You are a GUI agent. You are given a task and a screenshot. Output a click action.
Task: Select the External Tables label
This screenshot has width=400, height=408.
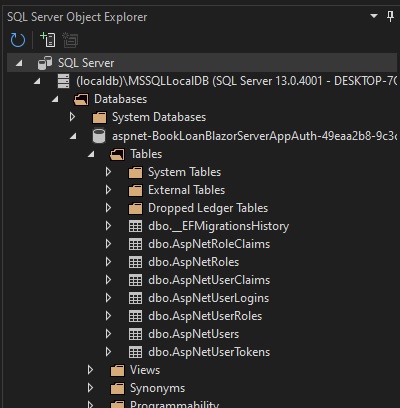point(187,190)
